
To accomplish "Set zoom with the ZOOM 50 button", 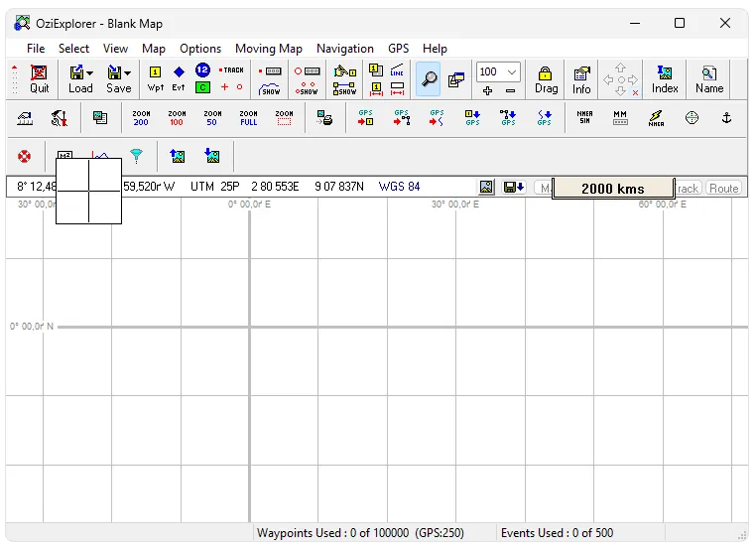I will (x=212, y=118).
